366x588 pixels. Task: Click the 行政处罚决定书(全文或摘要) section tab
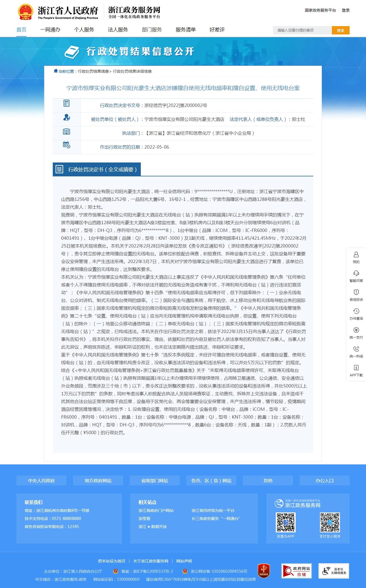tap(97, 169)
